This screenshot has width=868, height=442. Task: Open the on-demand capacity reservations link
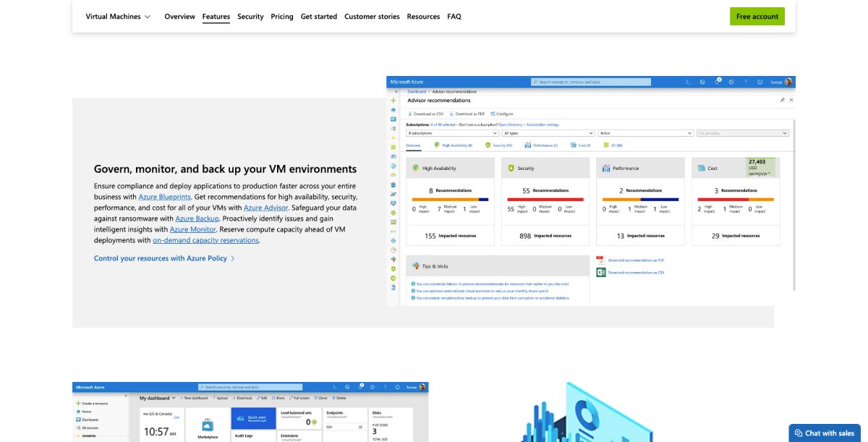click(x=205, y=240)
